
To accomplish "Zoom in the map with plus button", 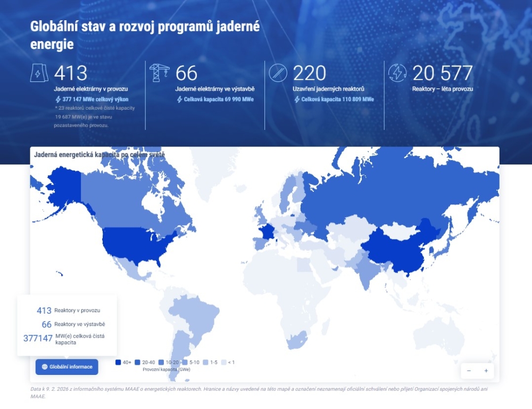I will pos(486,371).
